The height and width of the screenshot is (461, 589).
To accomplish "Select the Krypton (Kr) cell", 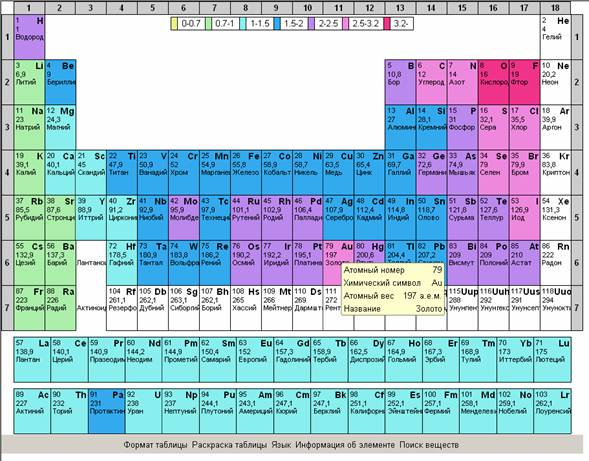I will pyautogui.click(x=556, y=172).
